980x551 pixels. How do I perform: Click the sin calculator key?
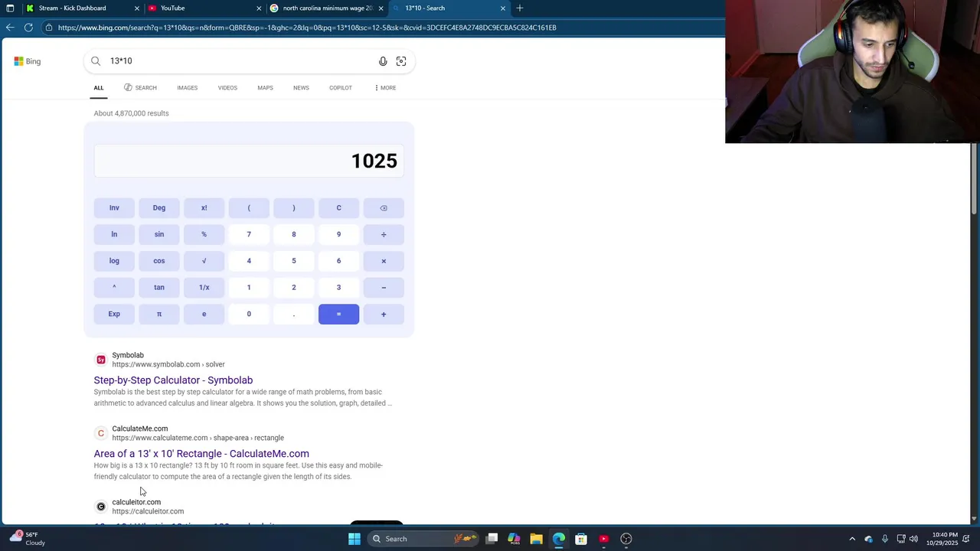tap(159, 234)
